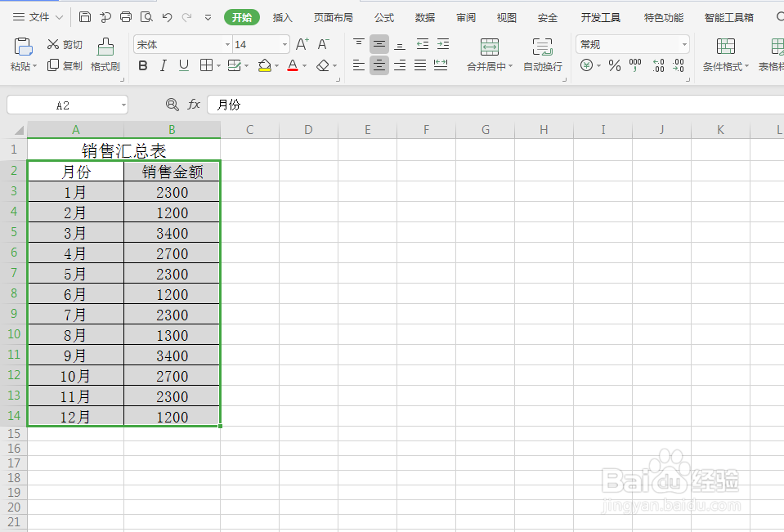Click the formula bar showing 月份
The height and width of the screenshot is (532, 784).
(x=495, y=105)
